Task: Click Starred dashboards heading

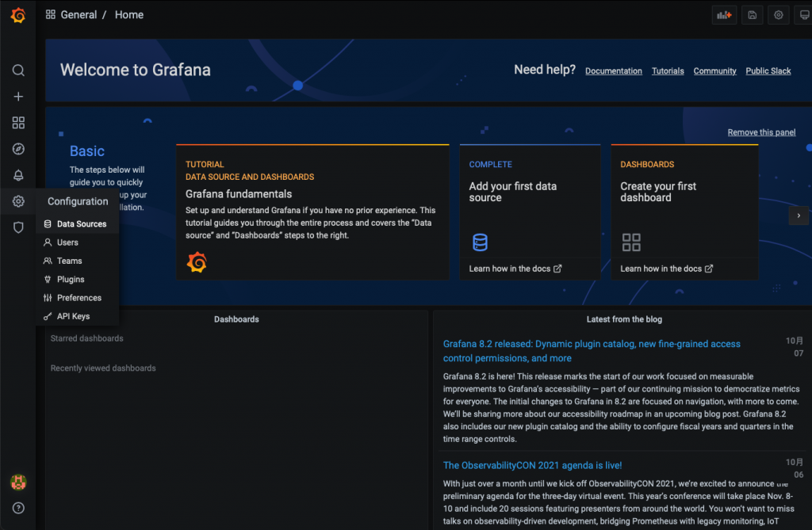Action: 87,338
